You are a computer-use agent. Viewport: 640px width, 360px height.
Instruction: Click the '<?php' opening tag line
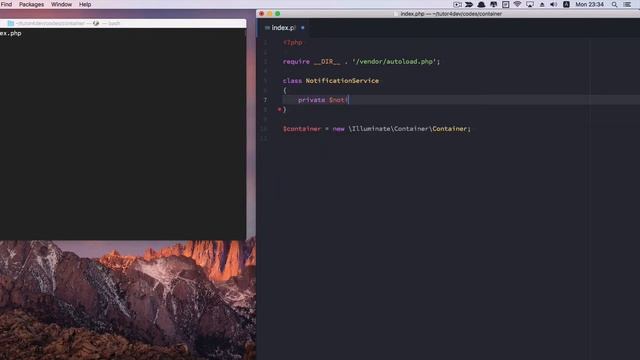[x=293, y=42]
